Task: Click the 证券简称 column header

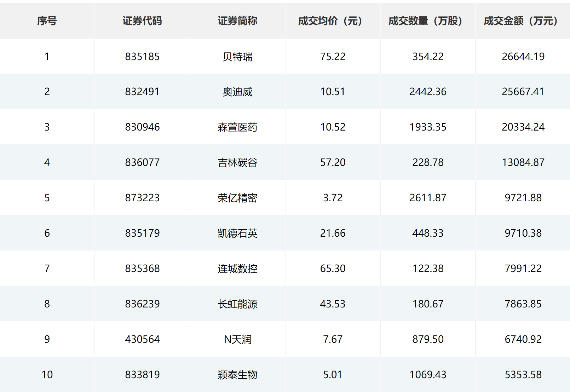Action: coord(237,21)
